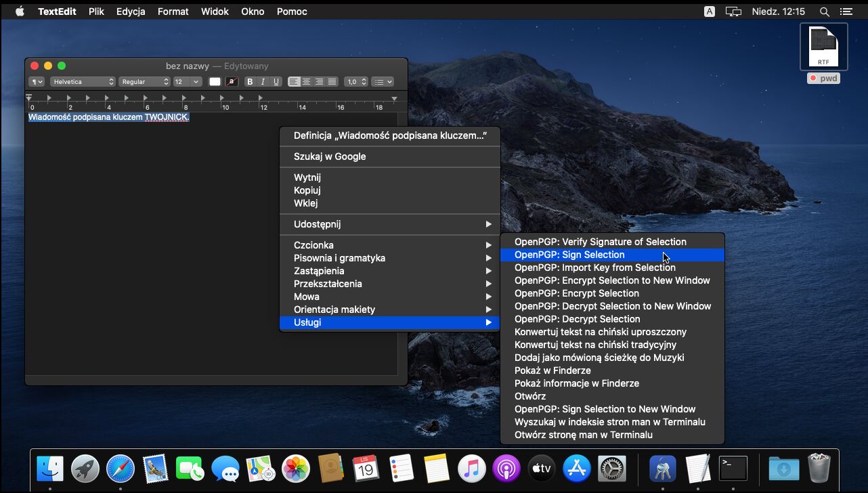Select the RTF file on the desktop
Image resolution: width=868 pixels, height=493 pixels.
pos(823,47)
